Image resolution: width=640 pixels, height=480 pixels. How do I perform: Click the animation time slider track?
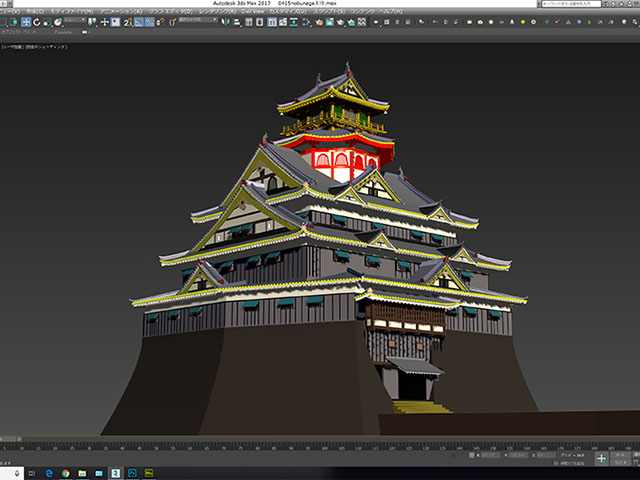coord(320,437)
